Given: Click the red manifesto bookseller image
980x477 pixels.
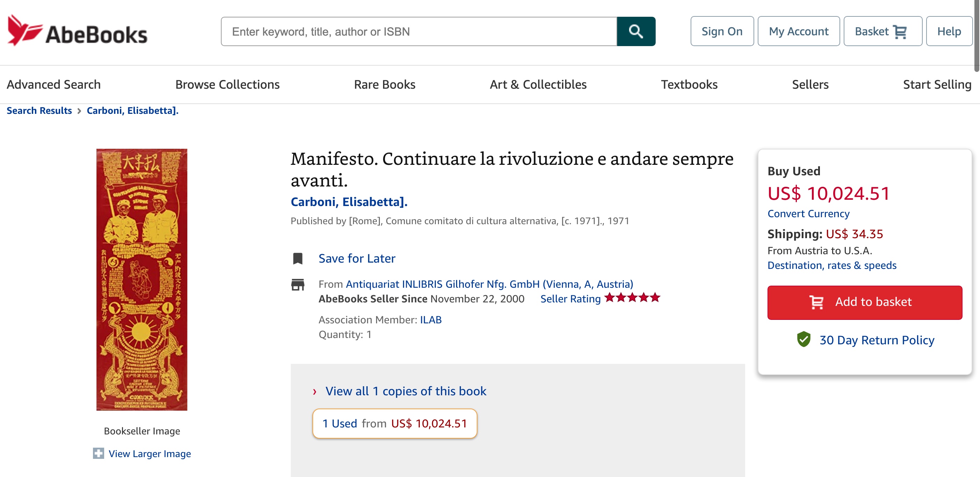Looking at the screenshot, I should 142,279.
